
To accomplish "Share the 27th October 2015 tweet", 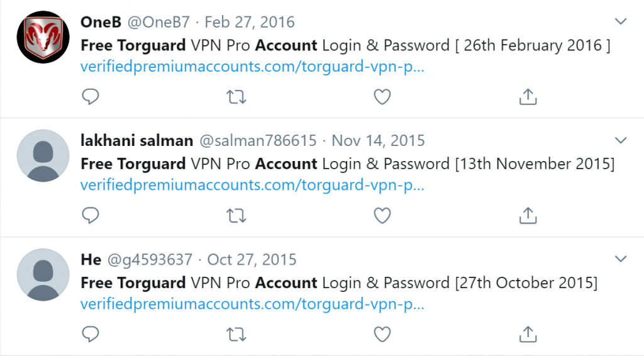I will point(528,334).
